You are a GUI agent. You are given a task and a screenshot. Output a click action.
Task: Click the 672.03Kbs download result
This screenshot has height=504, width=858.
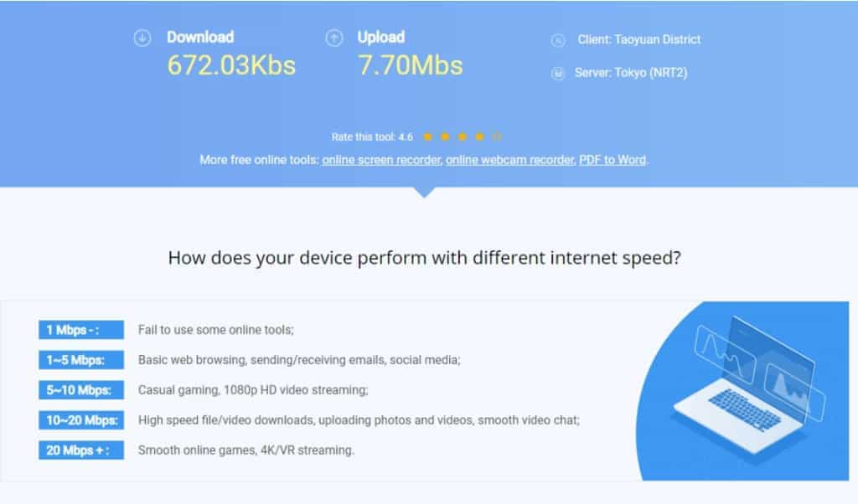[231, 65]
